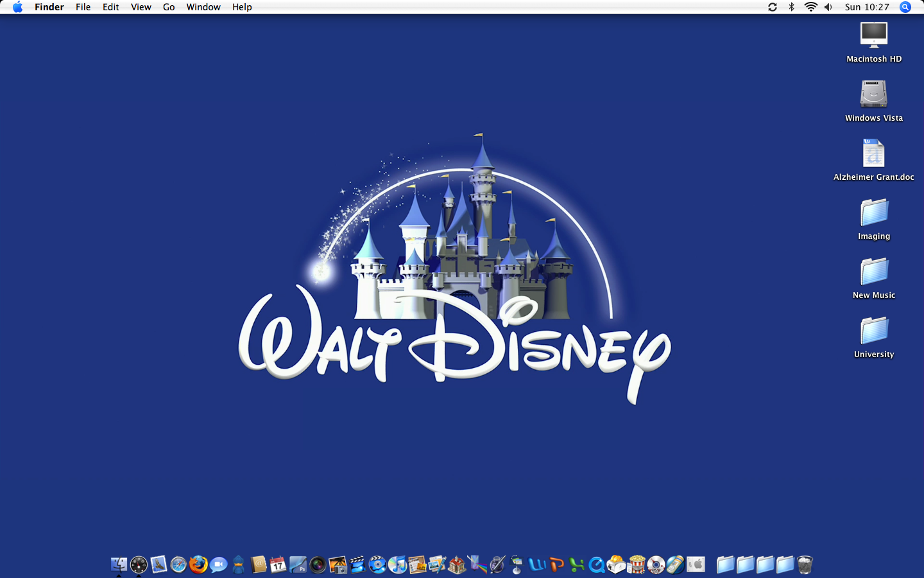Open Adium duck icon in Dock

239,565
